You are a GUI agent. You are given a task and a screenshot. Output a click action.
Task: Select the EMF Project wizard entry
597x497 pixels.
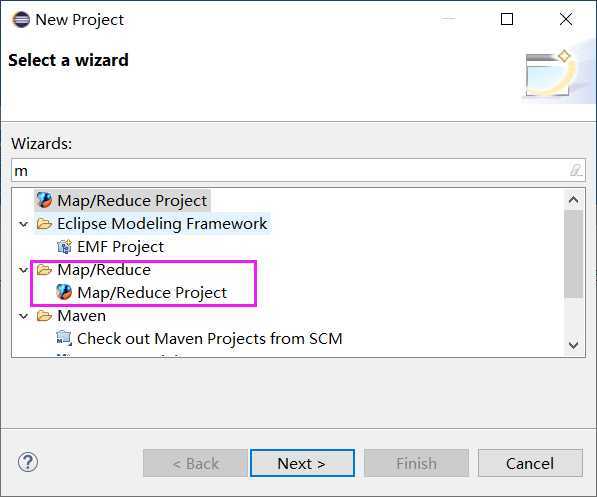coord(120,247)
